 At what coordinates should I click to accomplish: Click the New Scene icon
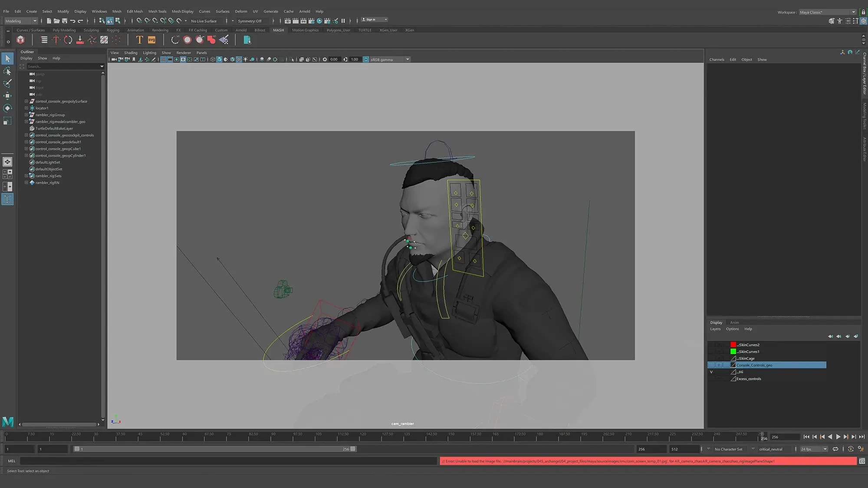point(49,21)
